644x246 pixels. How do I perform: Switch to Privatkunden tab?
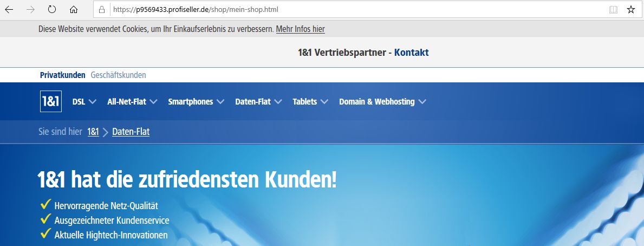point(62,75)
